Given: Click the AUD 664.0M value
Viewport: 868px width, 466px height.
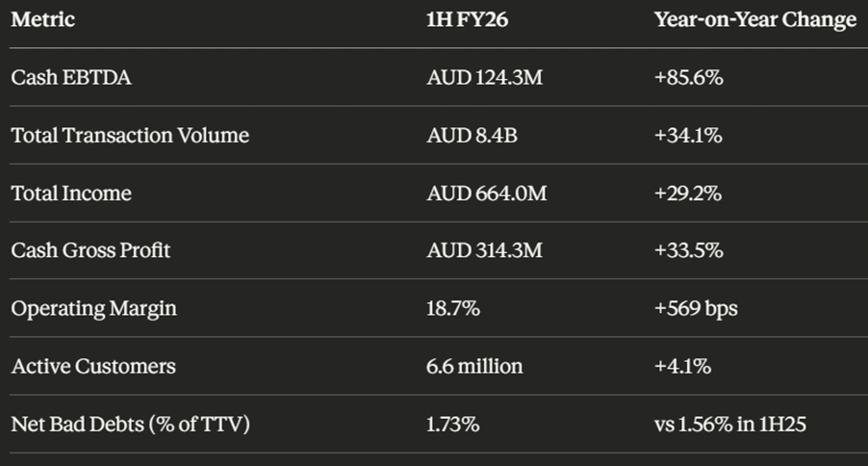Looking at the screenshot, I should 487,194.
